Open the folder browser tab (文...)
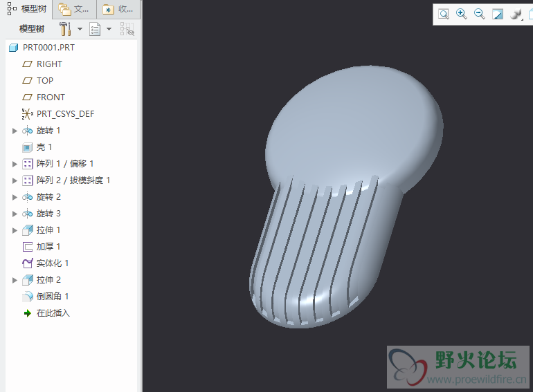The width and height of the screenshot is (533, 392). click(74, 9)
